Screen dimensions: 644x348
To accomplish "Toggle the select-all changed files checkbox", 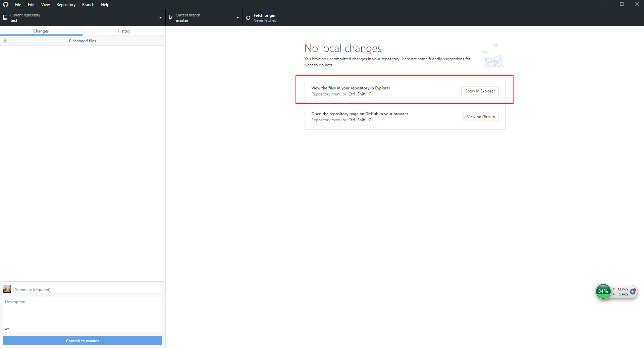I will (x=5, y=41).
